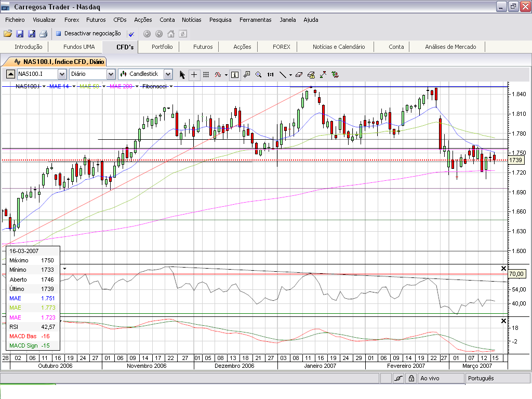Click the Português language status field

[x=497, y=378]
